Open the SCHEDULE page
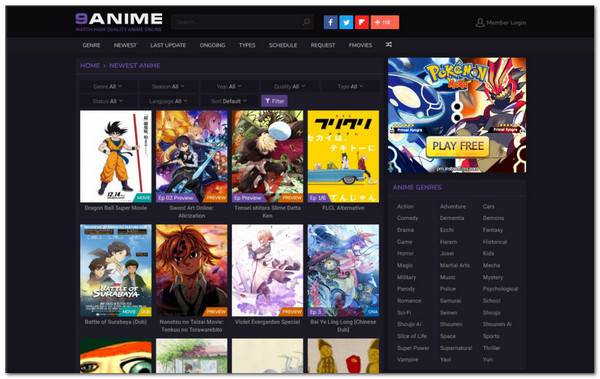The height and width of the screenshot is (379, 600). (x=283, y=45)
